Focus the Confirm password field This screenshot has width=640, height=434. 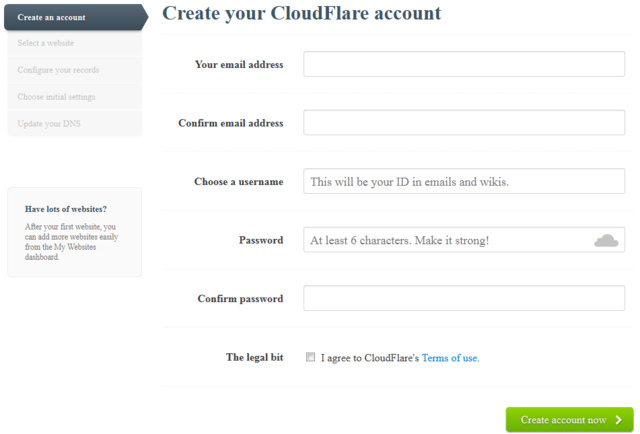pyautogui.click(x=464, y=298)
